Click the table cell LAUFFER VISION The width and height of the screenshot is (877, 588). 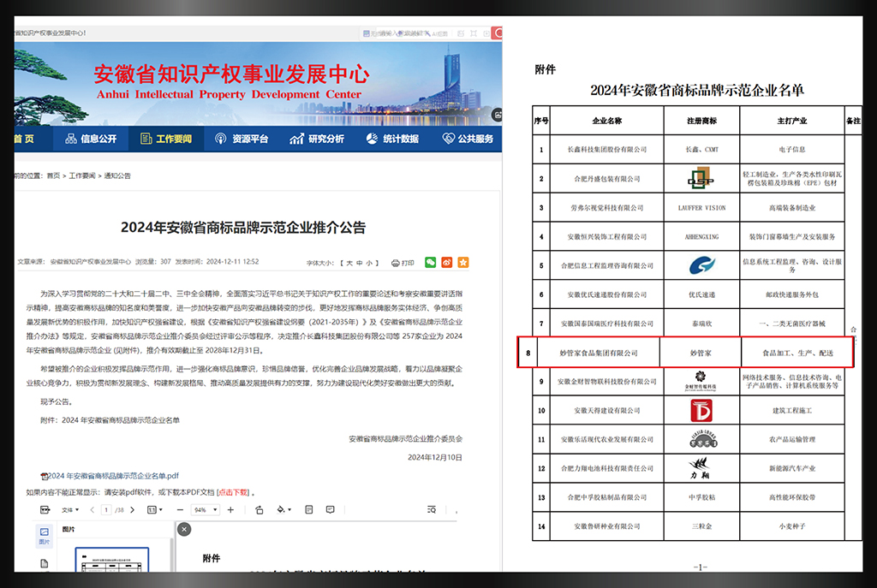tap(702, 208)
